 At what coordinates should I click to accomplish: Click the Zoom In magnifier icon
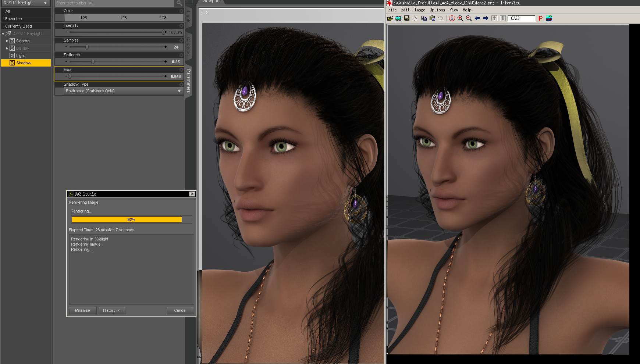pos(460,18)
